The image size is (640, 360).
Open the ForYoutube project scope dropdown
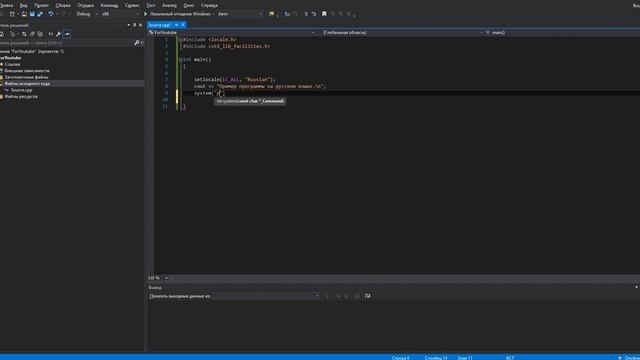232,32
